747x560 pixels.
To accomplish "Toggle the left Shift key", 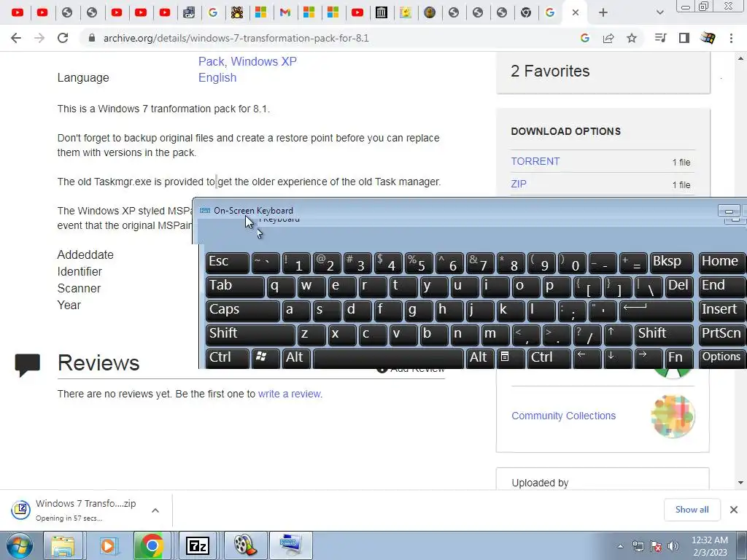I will (x=250, y=334).
